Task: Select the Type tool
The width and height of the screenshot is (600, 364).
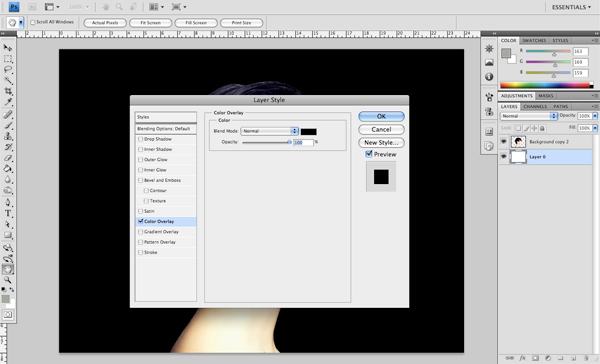Action: (x=8, y=214)
